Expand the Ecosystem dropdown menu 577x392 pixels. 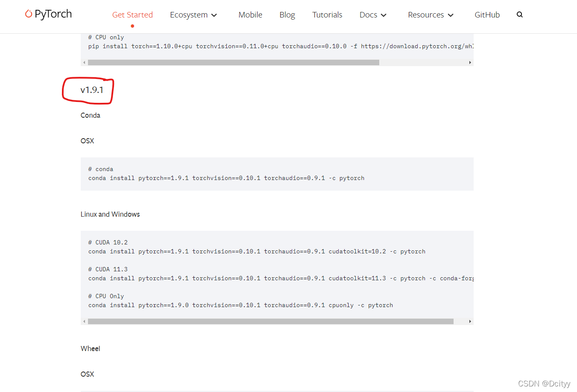pos(193,15)
